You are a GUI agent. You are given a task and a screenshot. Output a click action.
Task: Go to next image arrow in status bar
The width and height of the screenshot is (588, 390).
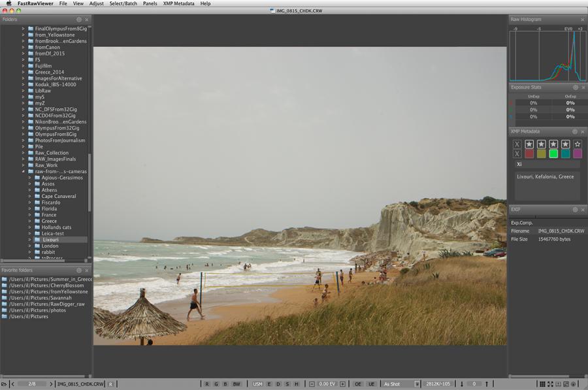[51, 384]
